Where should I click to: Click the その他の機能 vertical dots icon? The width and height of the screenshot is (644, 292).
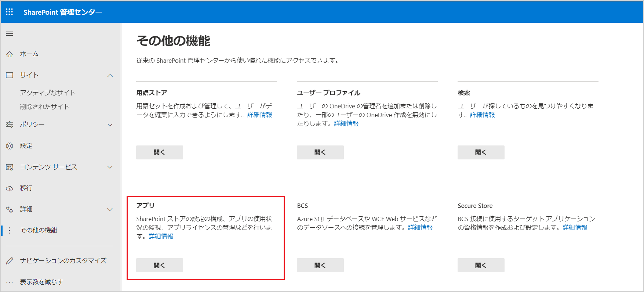[x=10, y=230]
